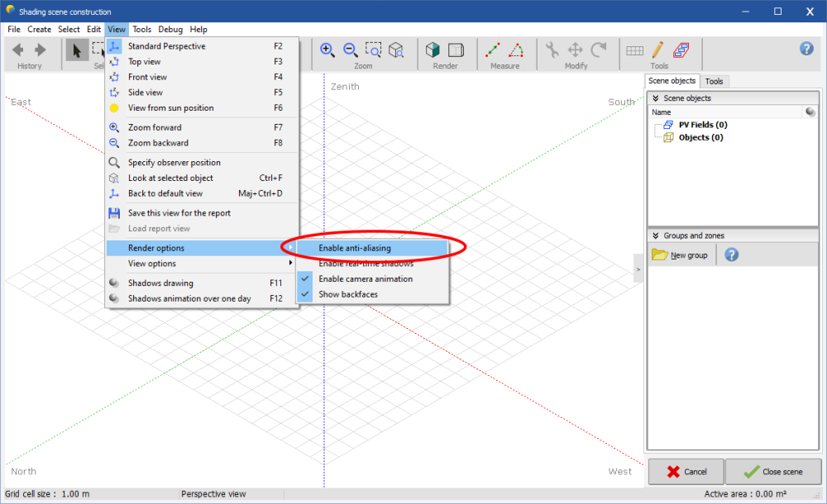The image size is (827, 504).
Task: Choose Top view from the View menu
Action: (145, 62)
